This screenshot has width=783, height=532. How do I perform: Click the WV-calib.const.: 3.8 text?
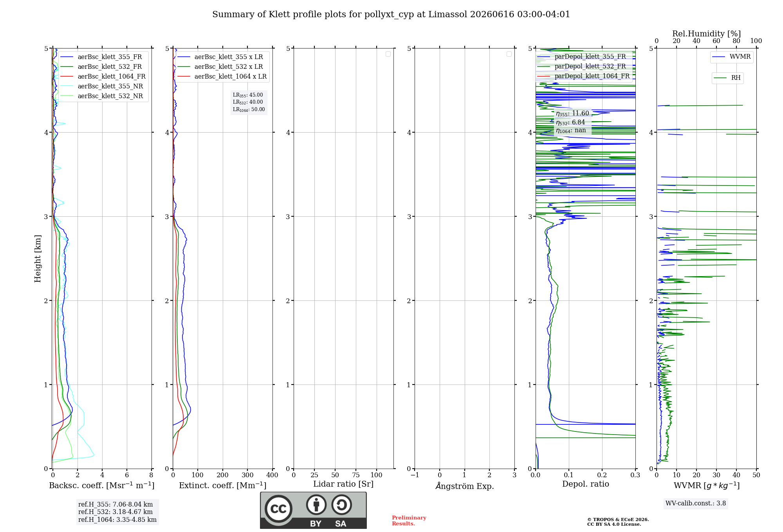tap(696, 503)
